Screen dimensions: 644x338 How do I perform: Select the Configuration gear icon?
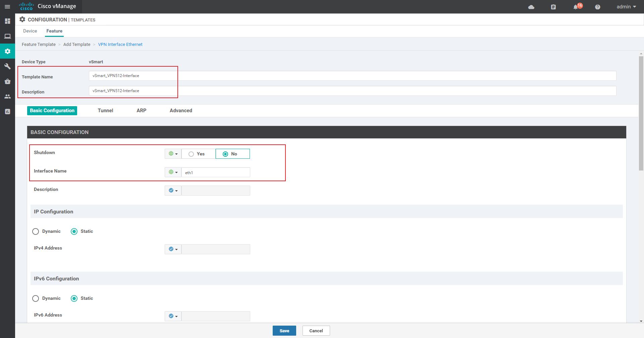[7, 51]
